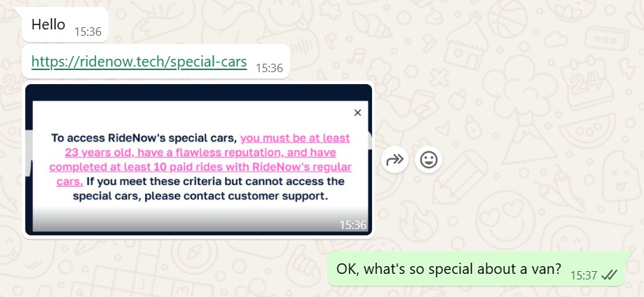Image resolution: width=644 pixels, height=297 pixels.
Task: Open the ridenow.tech/special-cars link
Action: 139,62
